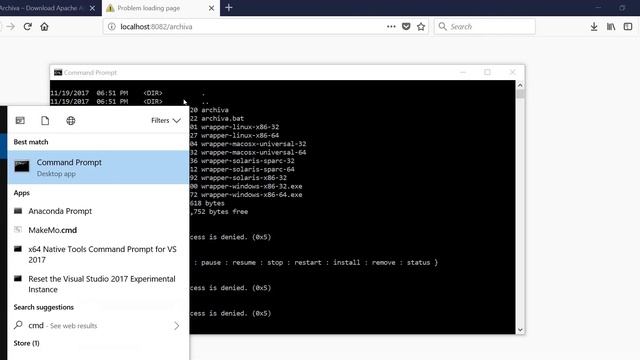Reload the page in Firefox
Image resolution: width=640 pixels, height=360 pixels.
click(27, 27)
